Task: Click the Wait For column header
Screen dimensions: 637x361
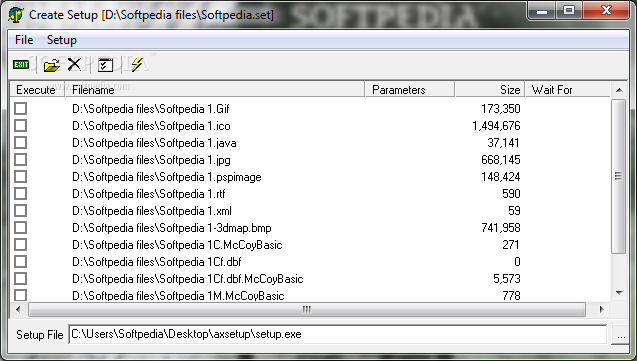Action: (568, 89)
